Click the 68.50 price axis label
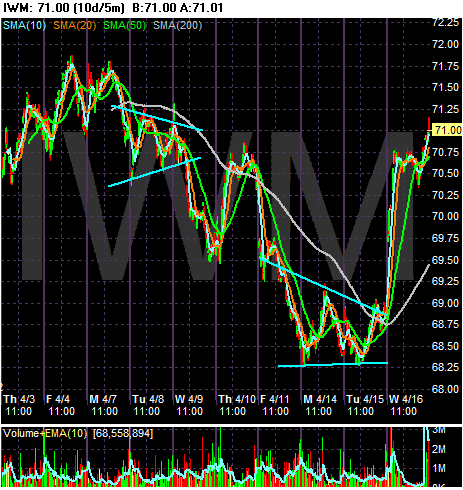The width and height of the screenshot is (463, 490). pos(445,346)
